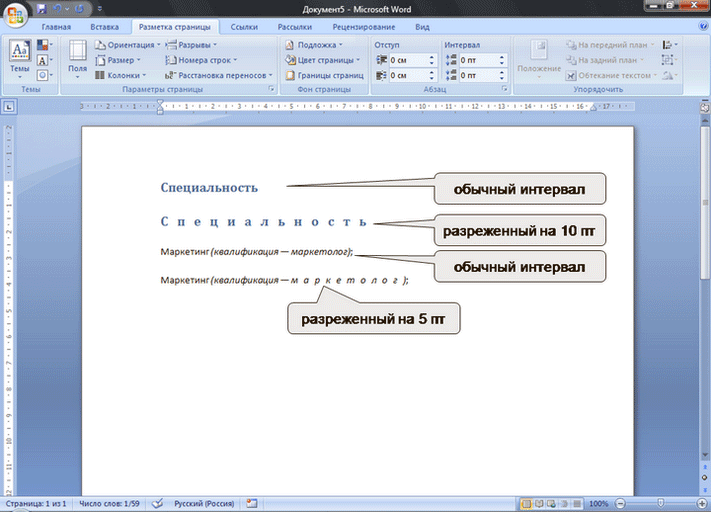The width and height of the screenshot is (711, 512).
Task: Open Расстановка переносов hyphenation menu
Action: pos(219,75)
